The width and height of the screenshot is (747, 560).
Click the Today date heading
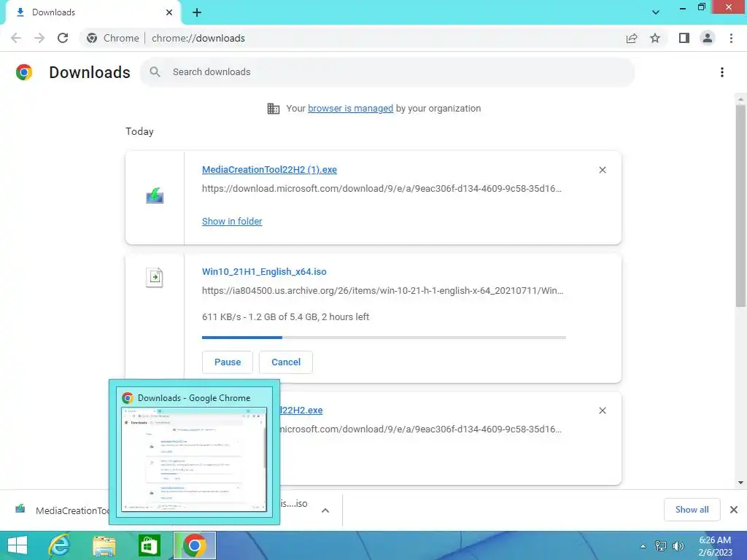139,131
